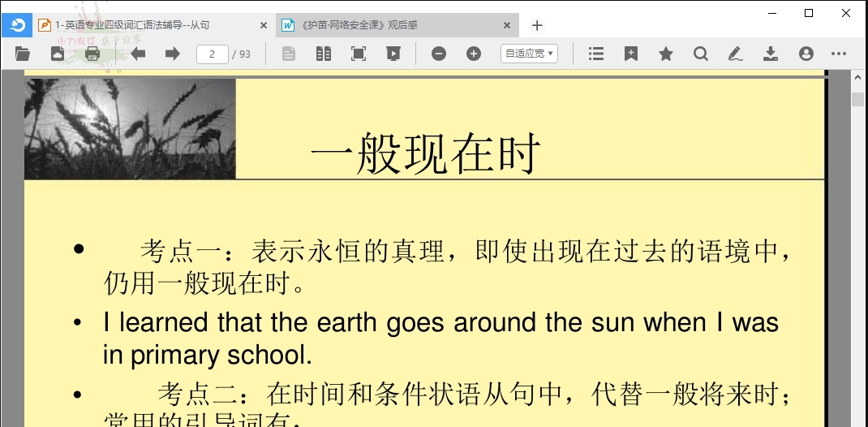Click the save-to-cloud document icon

coord(58,54)
